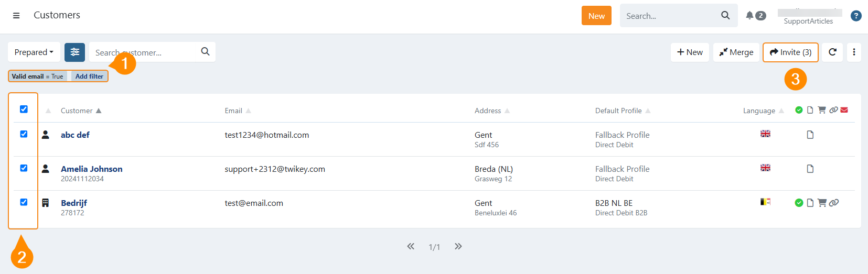The width and height of the screenshot is (868, 274).
Task: Go to the previous page arrows
Action: pyautogui.click(x=411, y=246)
